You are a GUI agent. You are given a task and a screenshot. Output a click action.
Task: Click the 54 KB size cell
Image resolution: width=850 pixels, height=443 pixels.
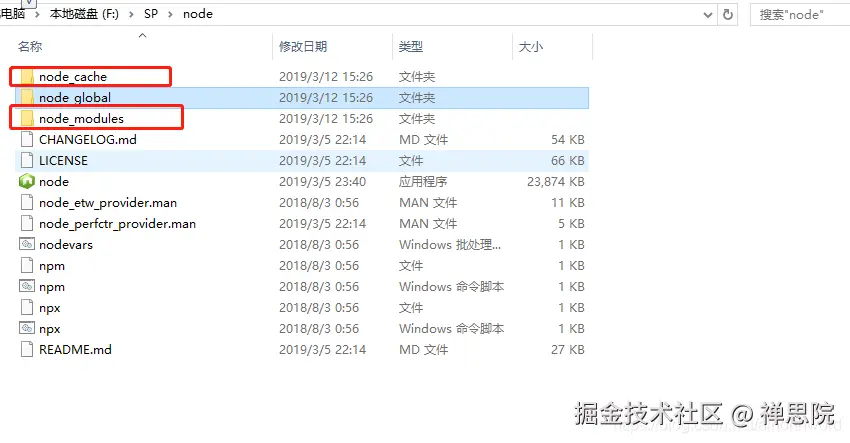click(x=568, y=140)
